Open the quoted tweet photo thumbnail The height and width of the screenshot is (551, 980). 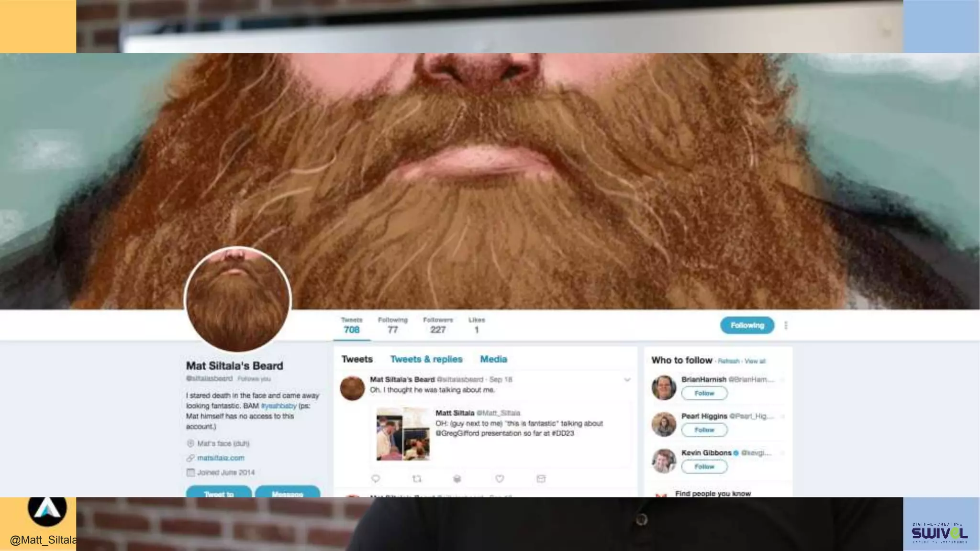403,434
